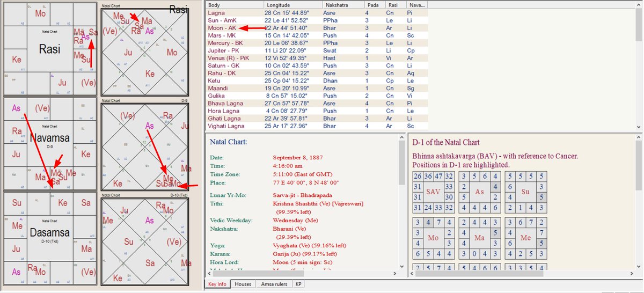The width and height of the screenshot is (644, 293).
Task: Click the south Indian Rasi chart center label
Action: [x=50, y=49]
